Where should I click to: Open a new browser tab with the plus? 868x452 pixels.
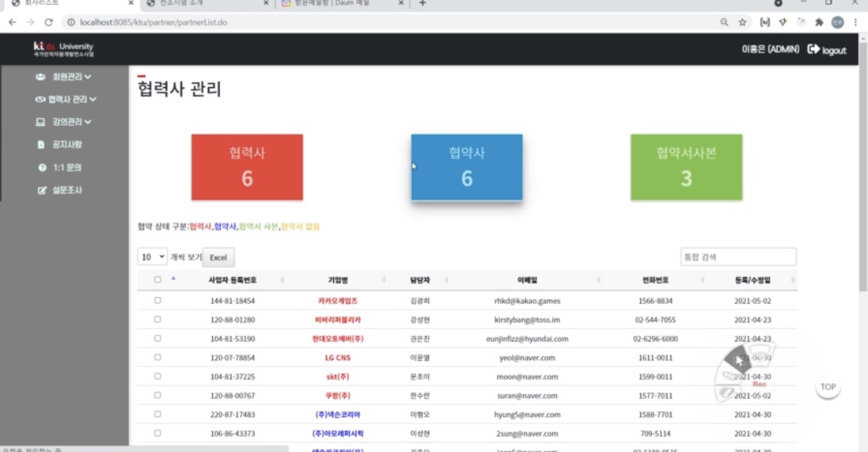422,3
